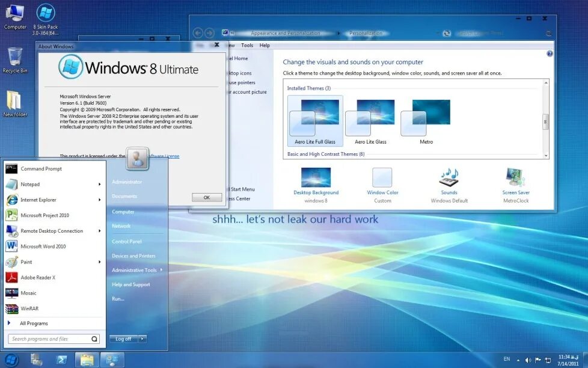Open the 8 Skin Pack desktop shortcut
Viewport: 588px width, 368px height.
click(45, 19)
